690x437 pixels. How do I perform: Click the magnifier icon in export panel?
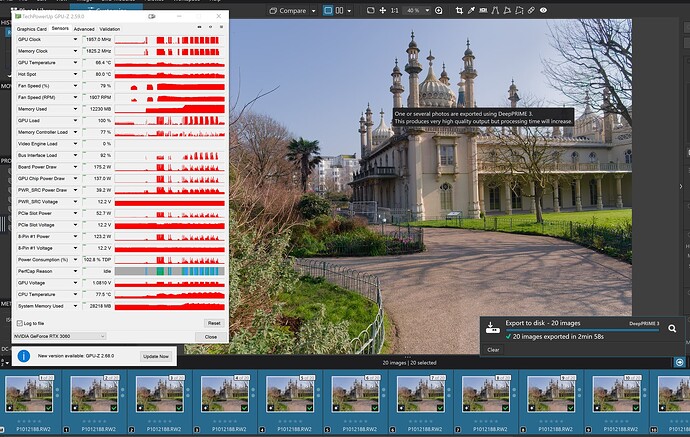tap(672, 327)
